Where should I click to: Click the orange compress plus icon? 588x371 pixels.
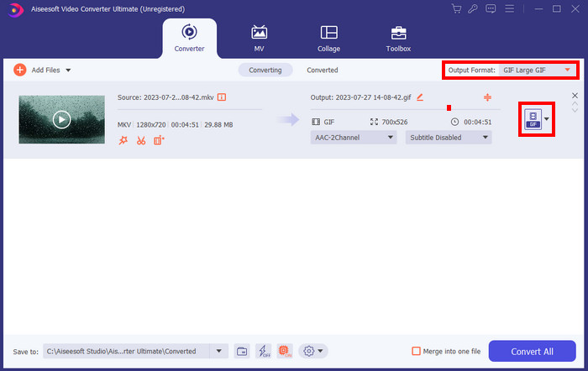coord(487,97)
